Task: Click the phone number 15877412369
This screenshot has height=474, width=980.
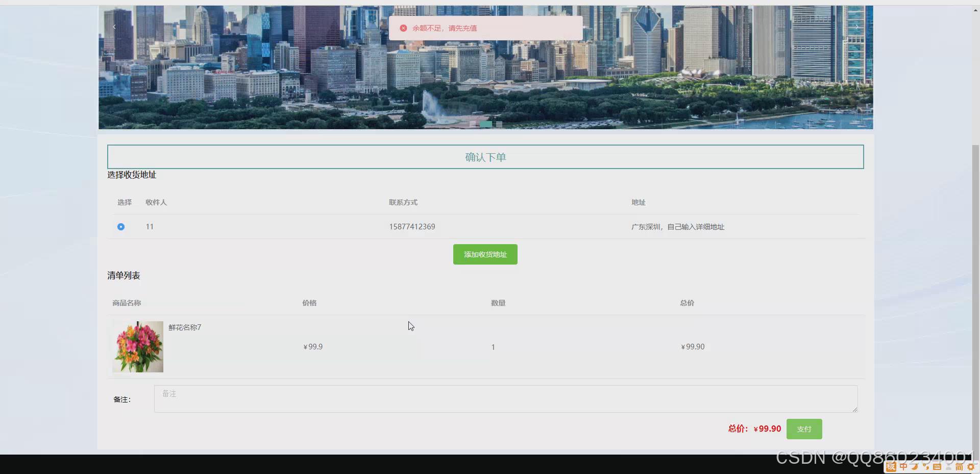Action: pos(412,227)
